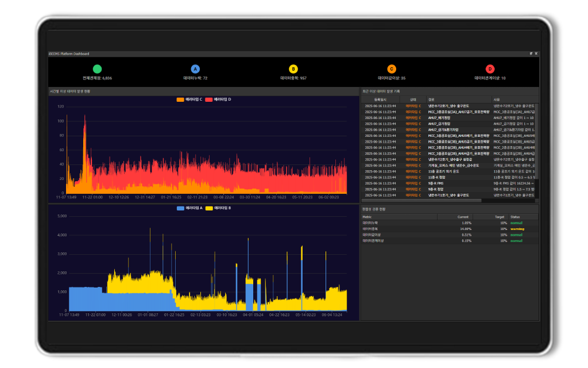Click the blue A data-missing circle icon

(195, 69)
